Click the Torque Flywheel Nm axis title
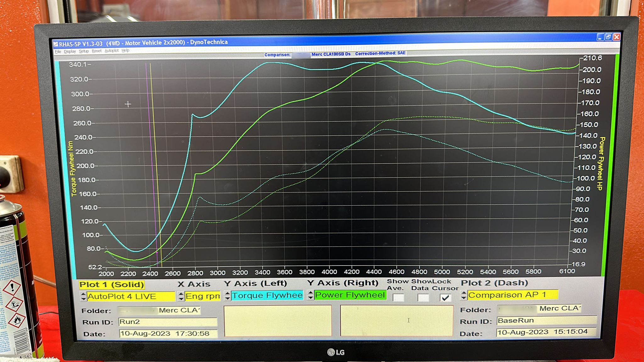This screenshot has width=644, height=362. point(72,169)
